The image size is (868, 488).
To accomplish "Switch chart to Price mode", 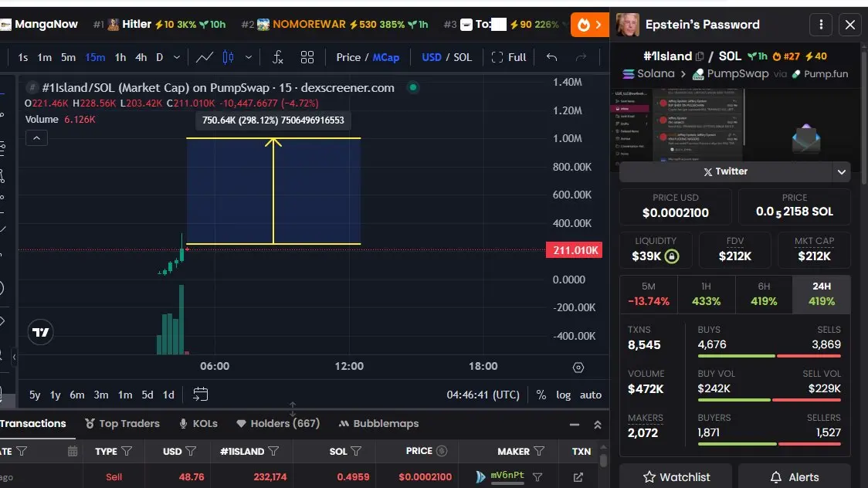I will pyautogui.click(x=348, y=57).
